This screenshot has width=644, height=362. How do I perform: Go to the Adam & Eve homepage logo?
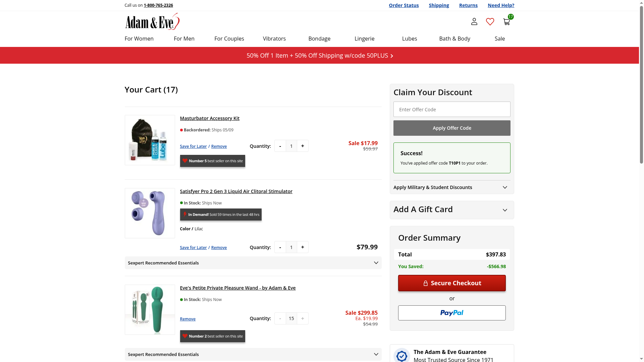click(x=152, y=22)
